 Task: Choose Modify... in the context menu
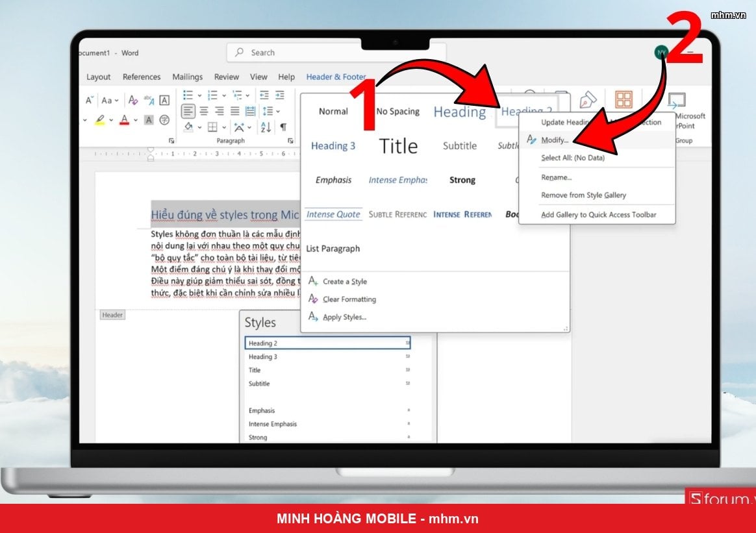click(555, 140)
